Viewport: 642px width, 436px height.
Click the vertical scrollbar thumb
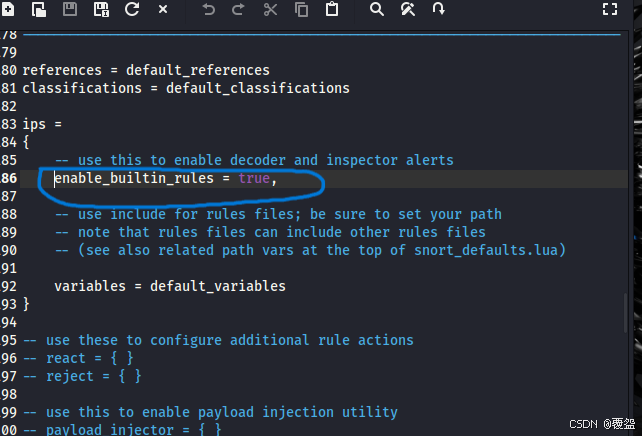tap(625, 313)
